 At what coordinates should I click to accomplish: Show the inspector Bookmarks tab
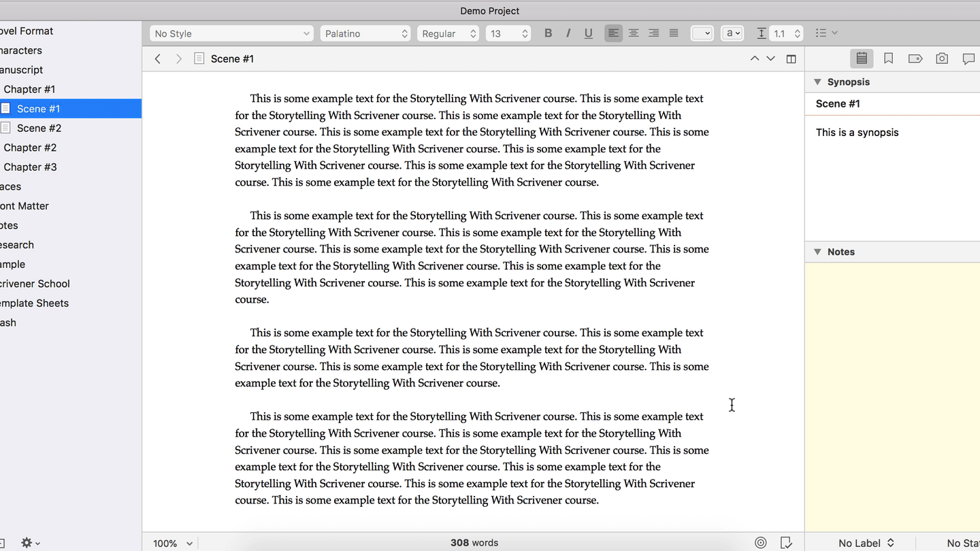tap(889, 59)
